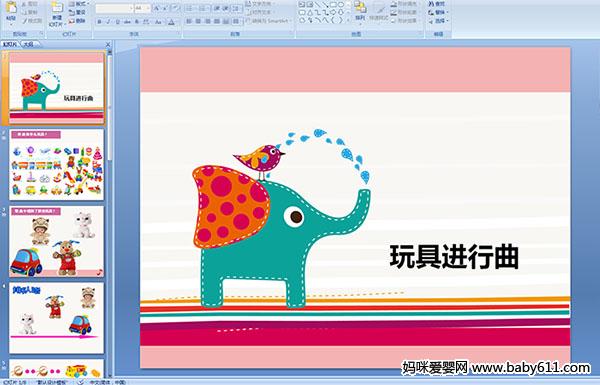Image resolution: width=600 pixels, height=385 pixels.
Task: Switch to the Slides tab in the left pane
Action: tap(10, 44)
